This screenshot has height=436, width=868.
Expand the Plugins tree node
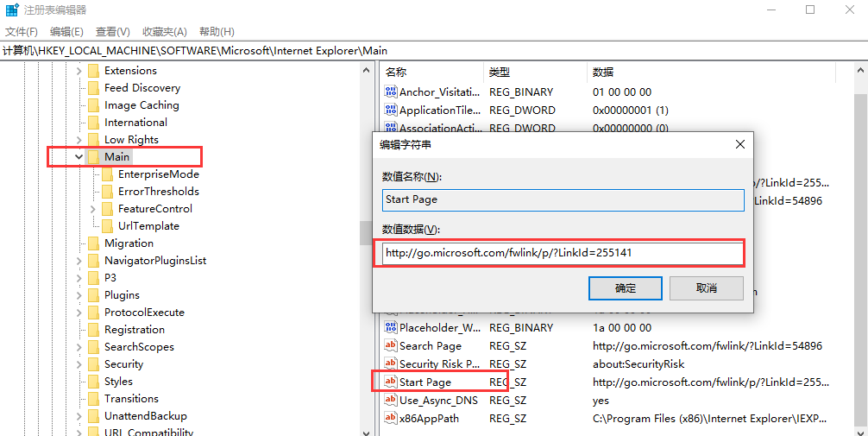[x=79, y=294]
